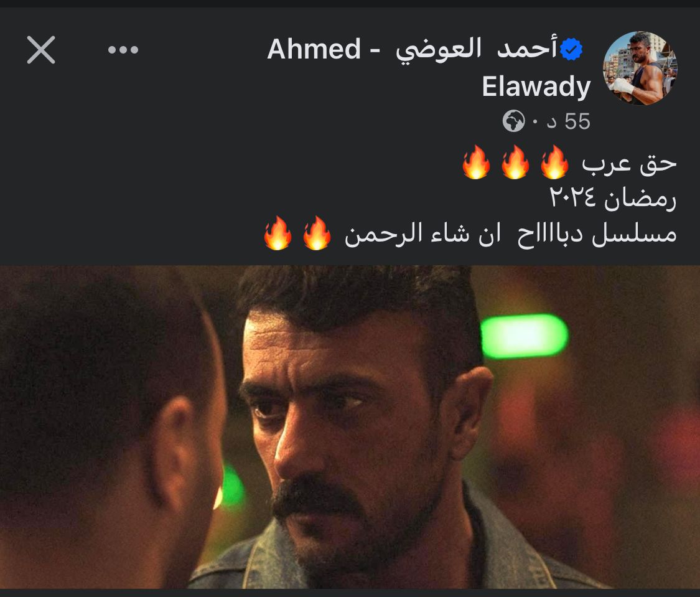
Task: Click the globe public audience icon
Action: pos(514,121)
